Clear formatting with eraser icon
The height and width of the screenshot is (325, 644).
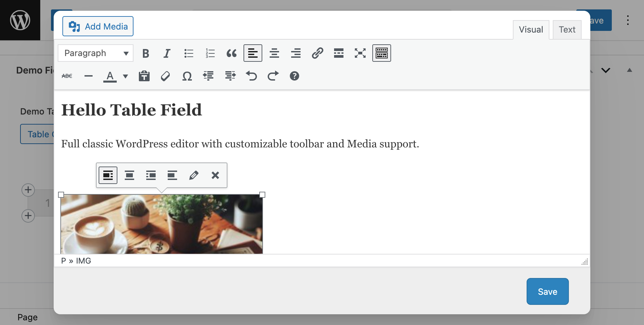[165, 76]
